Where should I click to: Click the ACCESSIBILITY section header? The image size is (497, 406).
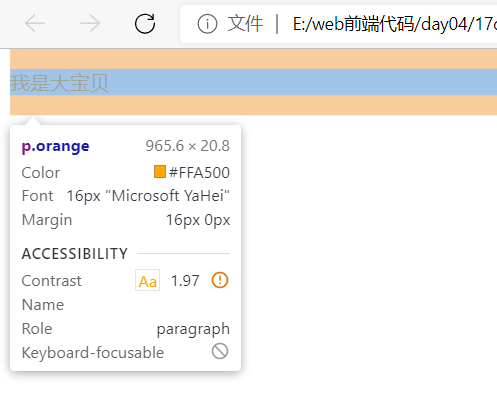click(x=75, y=254)
